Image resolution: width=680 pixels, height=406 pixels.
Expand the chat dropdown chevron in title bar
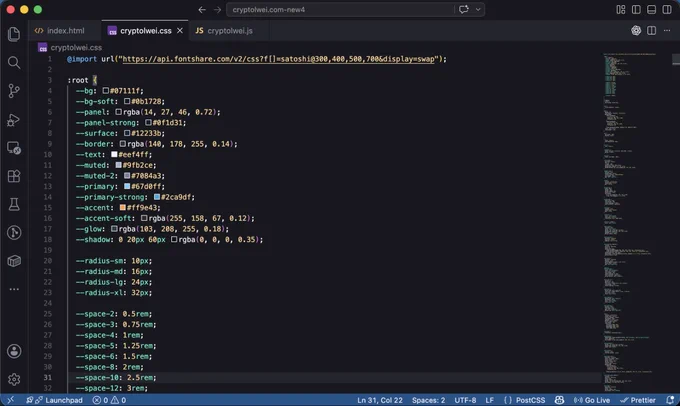point(477,9)
